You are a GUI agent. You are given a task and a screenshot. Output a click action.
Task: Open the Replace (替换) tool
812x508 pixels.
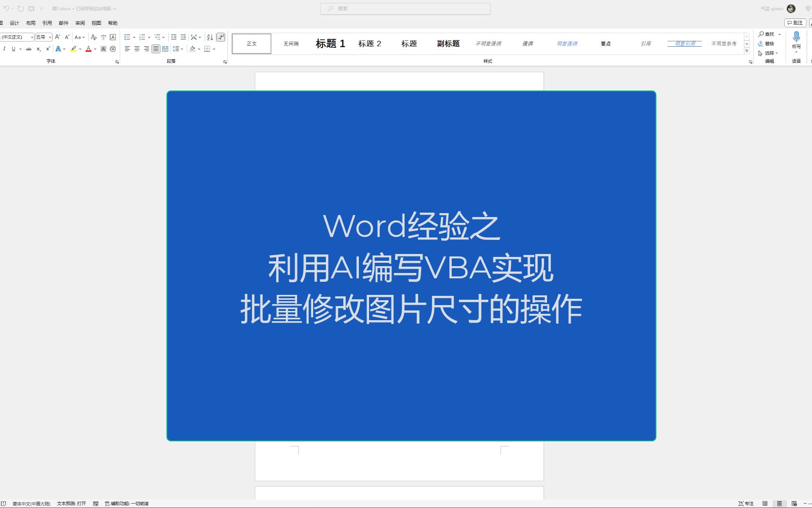click(768, 44)
